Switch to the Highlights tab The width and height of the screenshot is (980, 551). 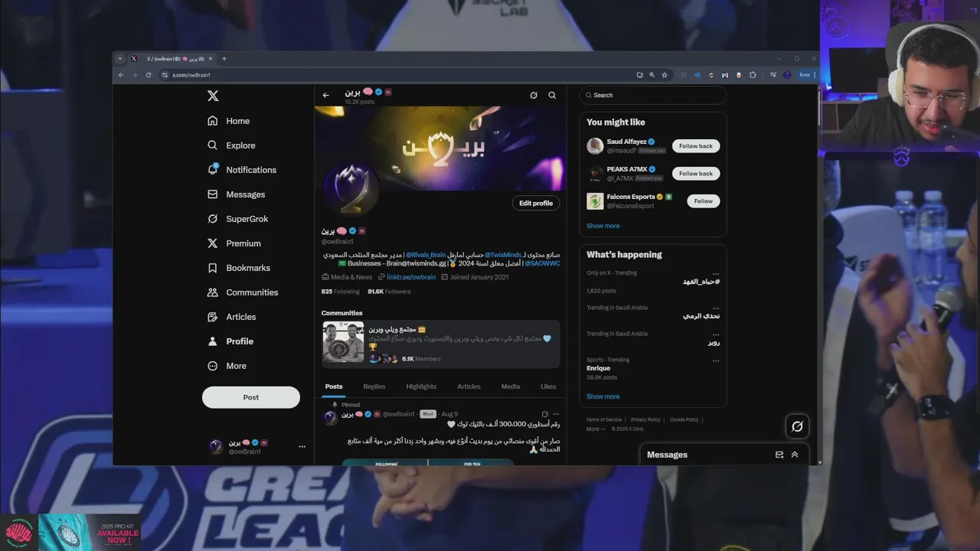coord(421,386)
